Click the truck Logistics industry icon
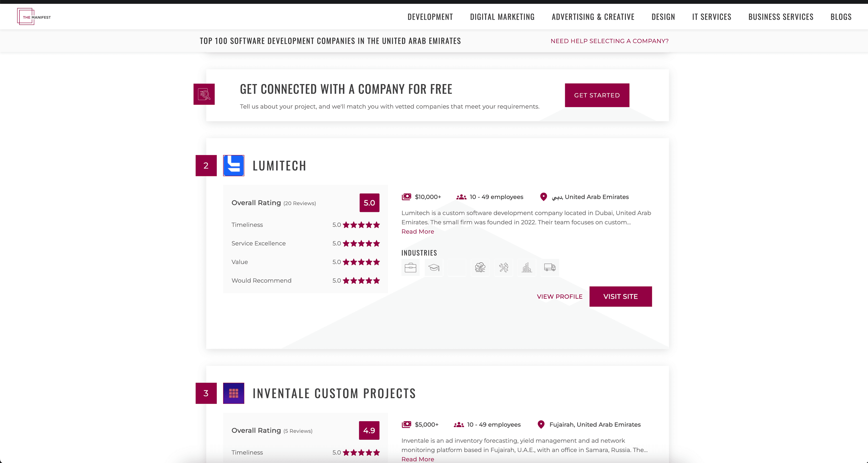 tap(549, 267)
